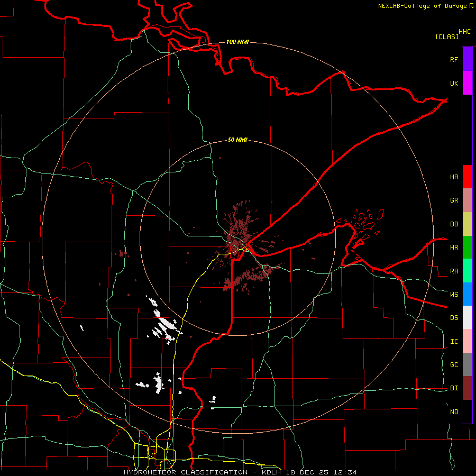This screenshot has width=476, height=476.
Task: Click the BD legend label
Action: click(x=454, y=224)
